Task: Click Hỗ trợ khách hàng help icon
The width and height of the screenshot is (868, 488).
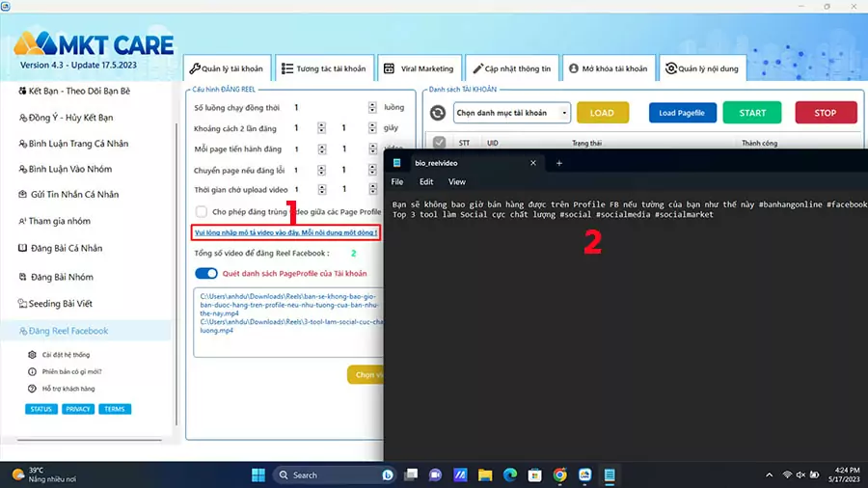Action: click(x=32, y=389)
